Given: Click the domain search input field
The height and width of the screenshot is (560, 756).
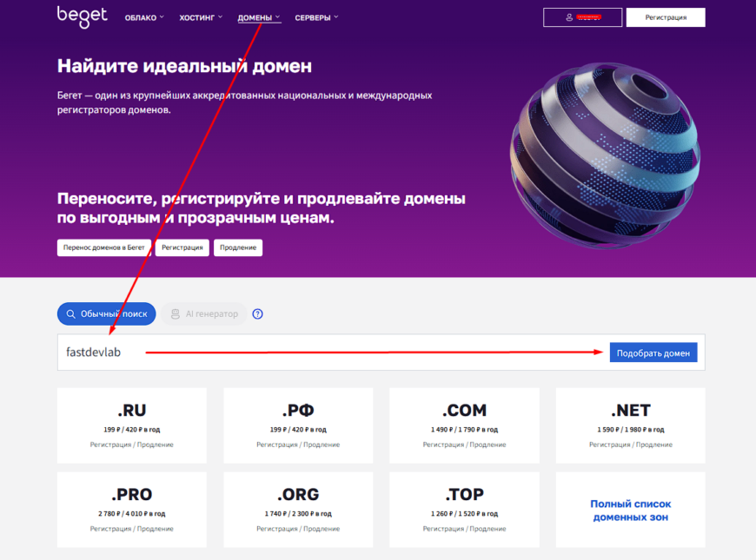Looking at the screenshot, I should click(x=333, y=352).
